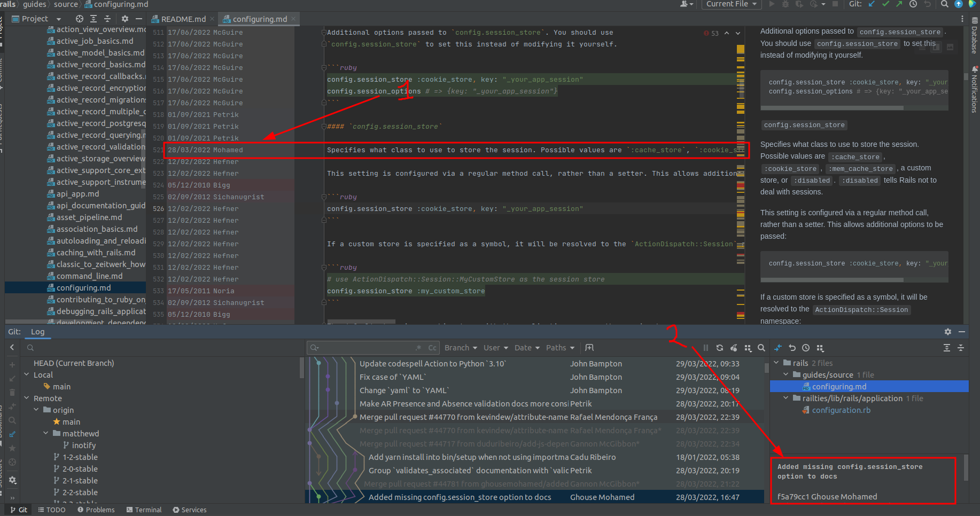Viewport: 980px width, 516px height.
Task: Open new Git log tab
Action: pyautogui.click(x=589, y=348)
